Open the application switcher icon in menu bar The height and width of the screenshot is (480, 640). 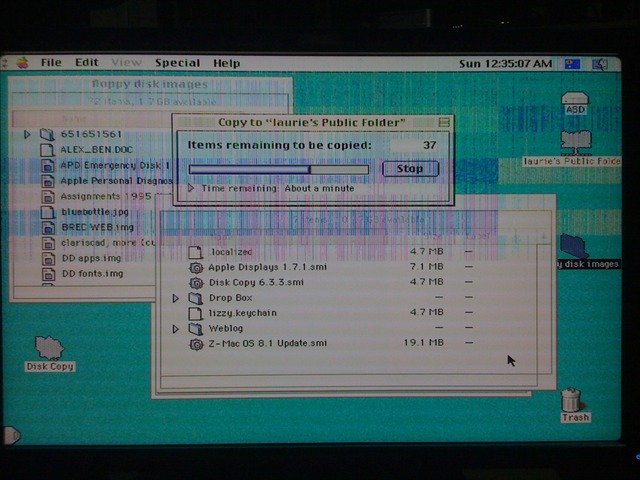[x=600, y=64]
